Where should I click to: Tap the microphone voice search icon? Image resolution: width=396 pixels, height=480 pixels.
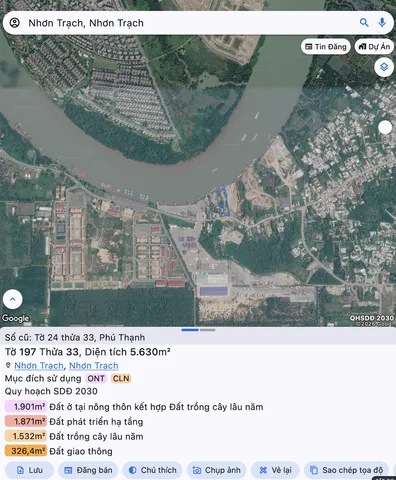tap(382, 23)
